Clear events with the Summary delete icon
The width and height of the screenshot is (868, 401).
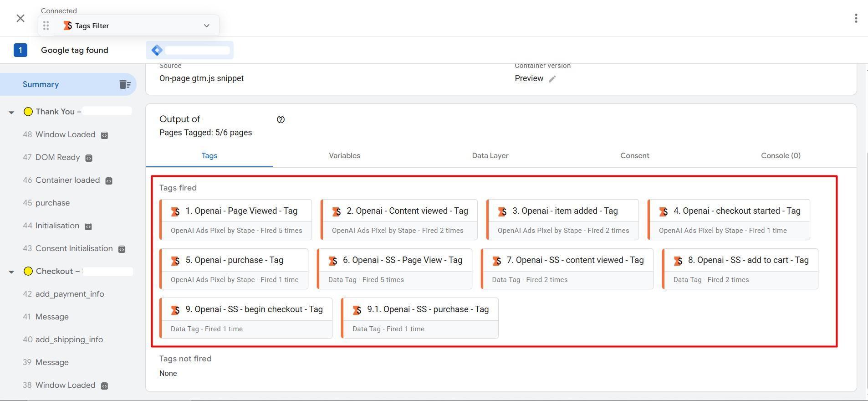point(125,84)
